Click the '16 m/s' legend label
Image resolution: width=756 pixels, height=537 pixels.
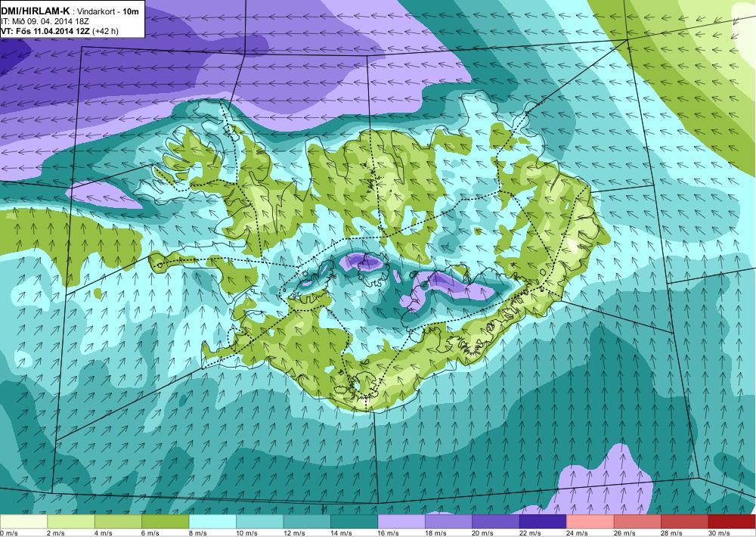coord(389,533)
